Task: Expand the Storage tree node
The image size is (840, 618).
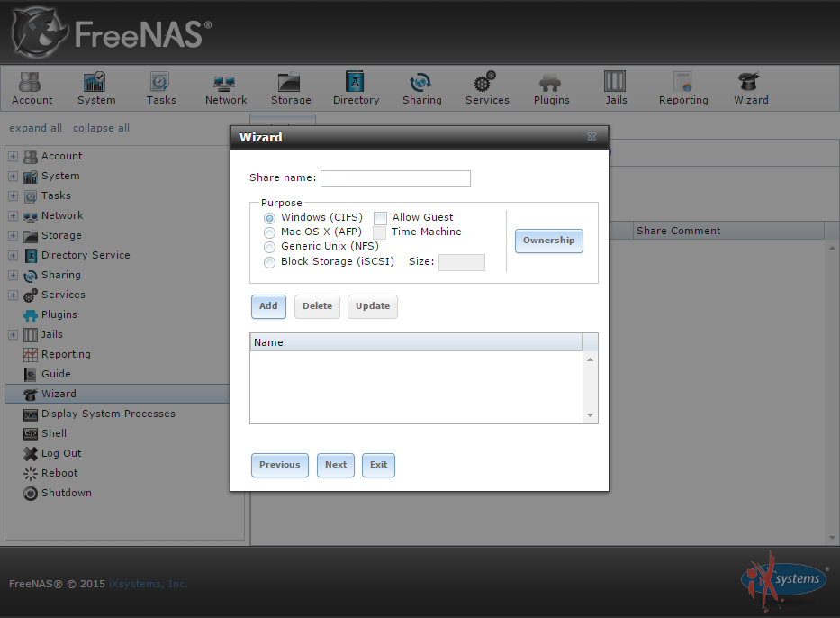Action: click(x=13, y=236)
